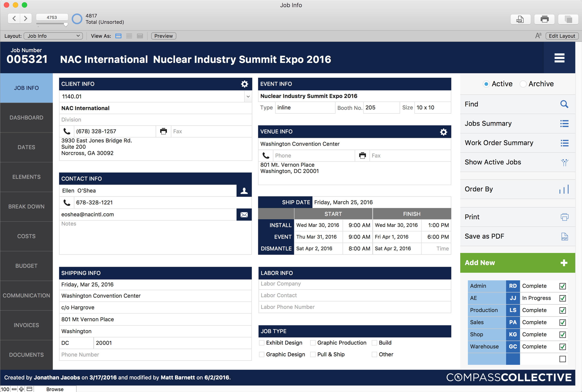This screenshot has height=392, width=582.
Task: Click the Client Info gear icon
Action: (244, 84)
